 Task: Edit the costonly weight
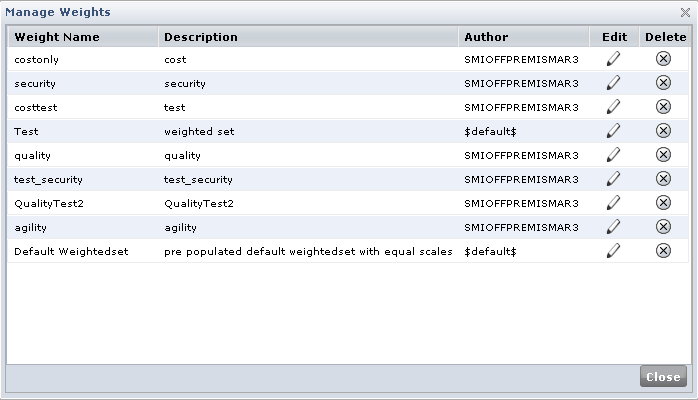[613, 59]
